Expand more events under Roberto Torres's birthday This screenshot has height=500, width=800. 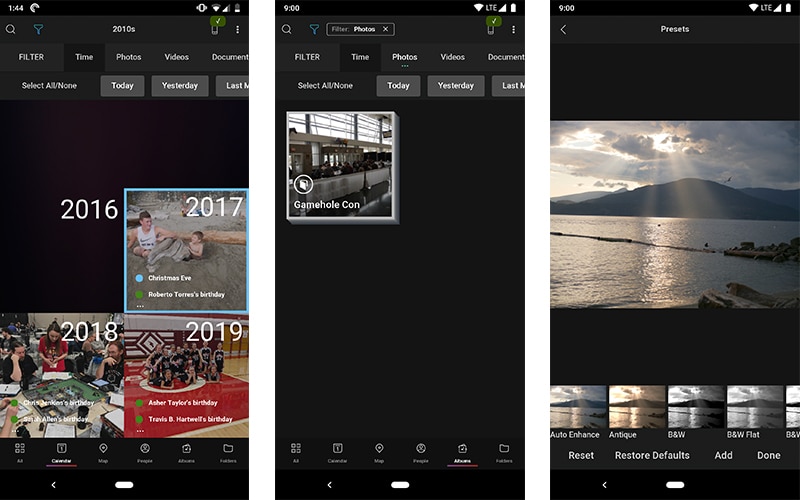pyautogui.click(x=140, y=305)
